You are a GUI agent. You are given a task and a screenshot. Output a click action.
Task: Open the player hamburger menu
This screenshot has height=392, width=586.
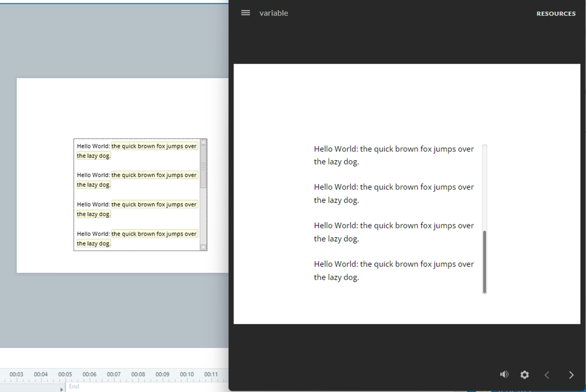click(x=246, y=13)
